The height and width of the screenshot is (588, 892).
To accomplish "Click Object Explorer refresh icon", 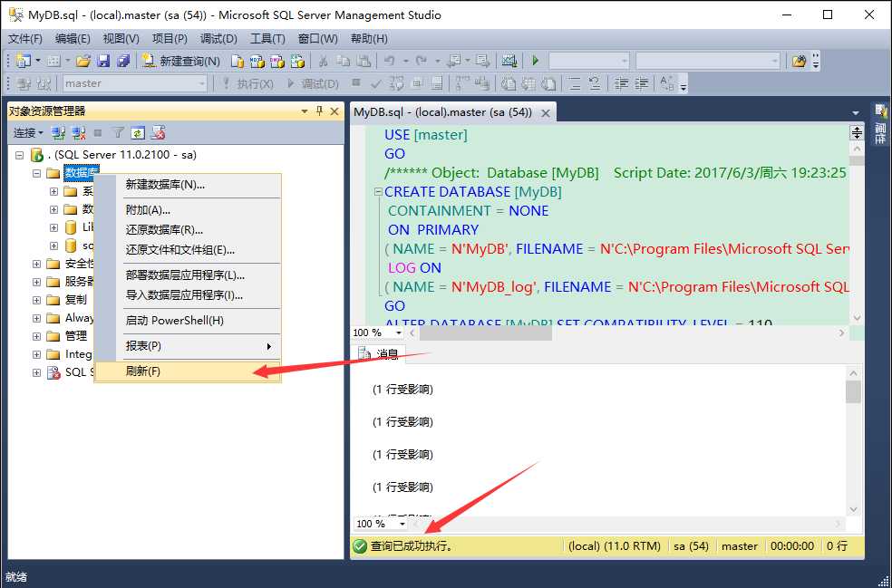I will (x=138, y=133).
